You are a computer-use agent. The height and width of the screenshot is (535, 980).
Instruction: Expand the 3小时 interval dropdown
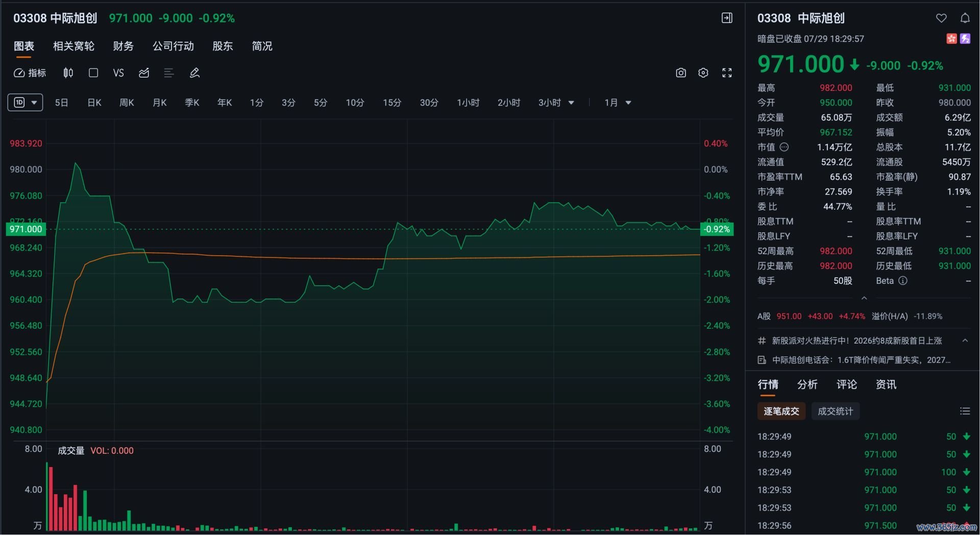pos(556,103)
